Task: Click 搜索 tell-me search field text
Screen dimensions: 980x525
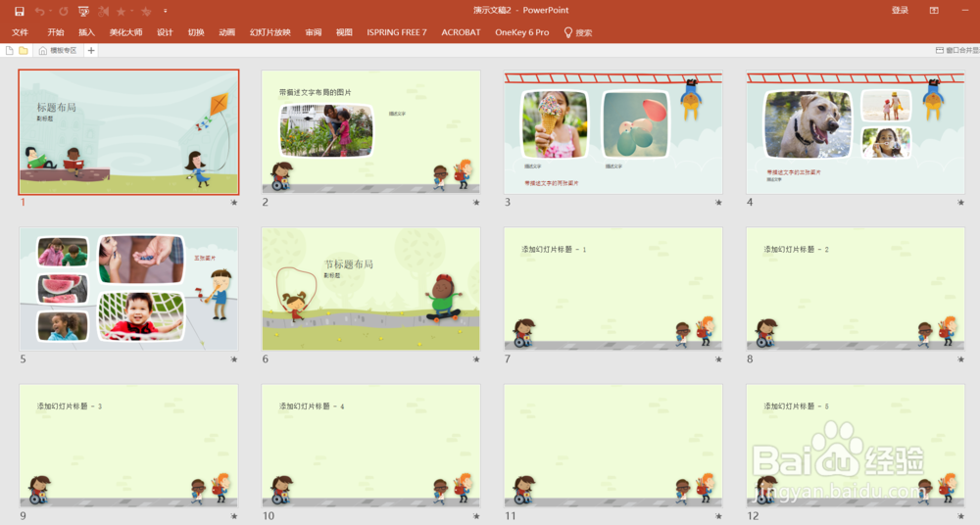Action: pos(584,32)
